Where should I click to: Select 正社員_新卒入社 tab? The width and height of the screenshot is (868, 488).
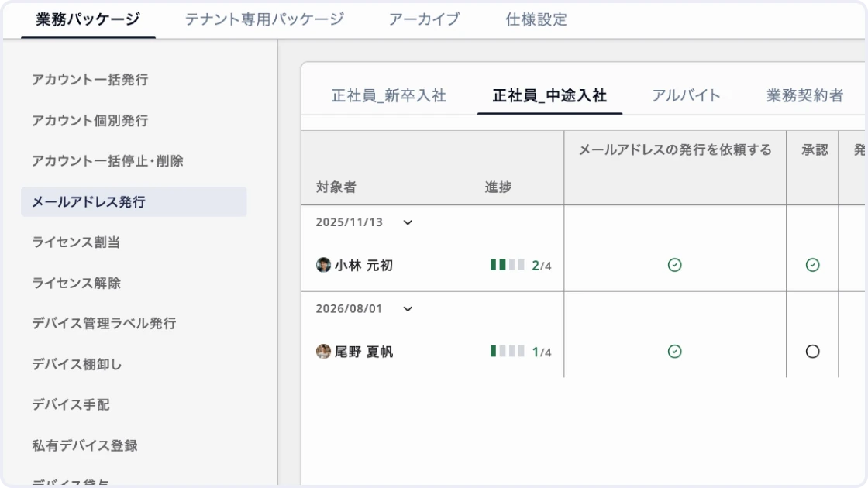(388, 96)
